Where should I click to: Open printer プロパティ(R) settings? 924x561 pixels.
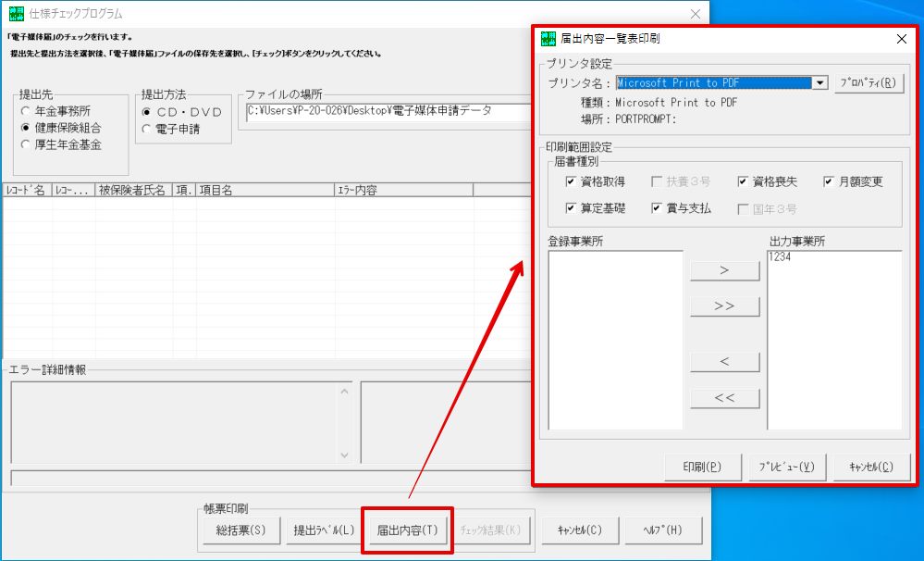[x=868, y=83]
